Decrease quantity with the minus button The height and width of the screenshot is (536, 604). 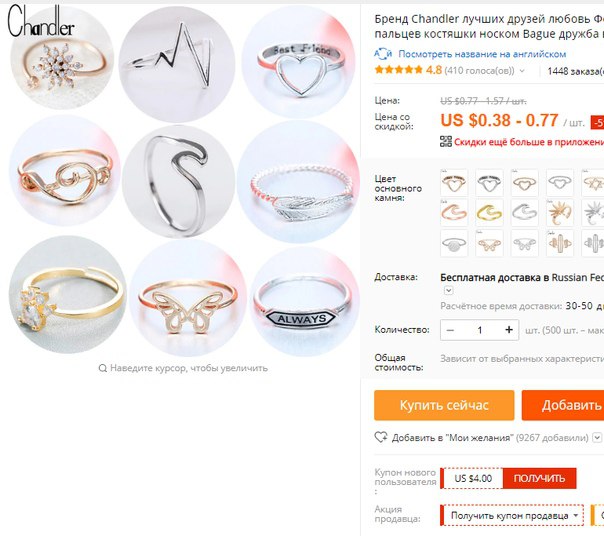tap(450, 330)
